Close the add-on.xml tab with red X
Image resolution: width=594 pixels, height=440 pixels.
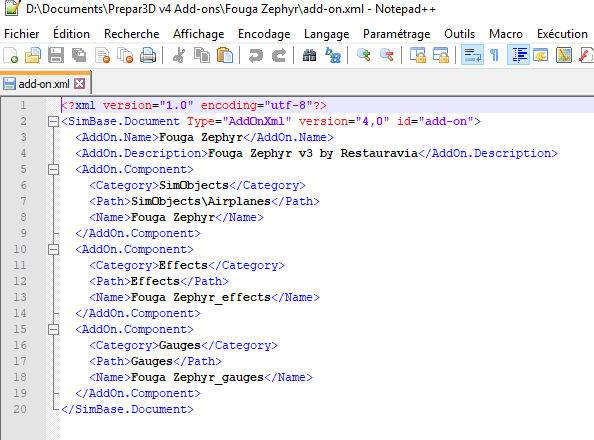[80, 84]
